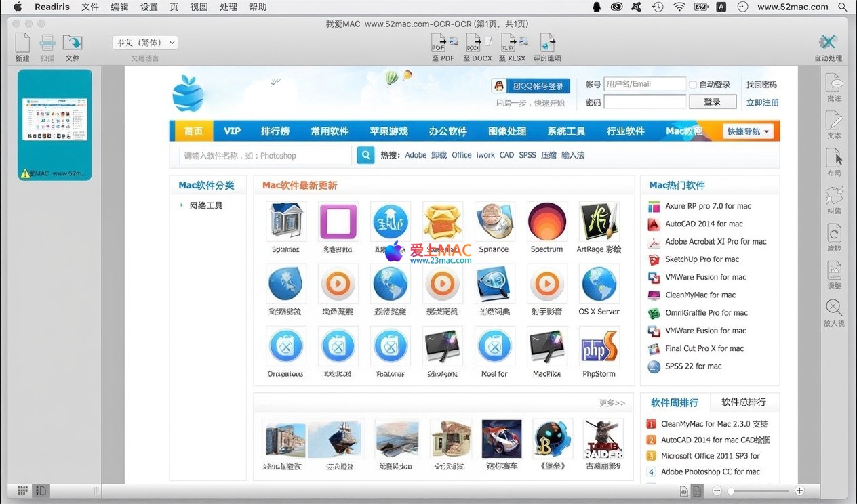
Task: Run 自动处理 auto-processing
Action: click(x=828, y=45)
